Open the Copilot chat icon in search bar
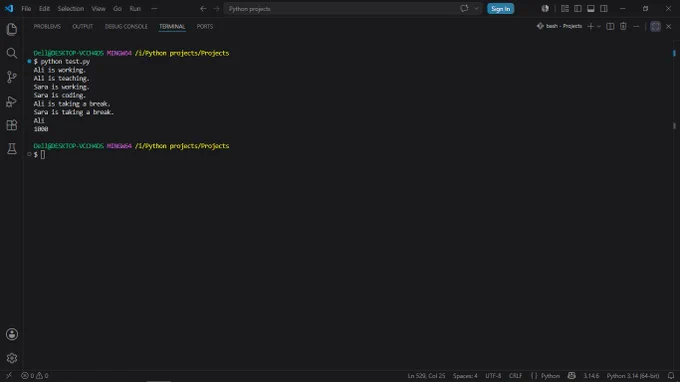Image resolution: width=680 pixels, height=382 pixels. coord(464,9)
